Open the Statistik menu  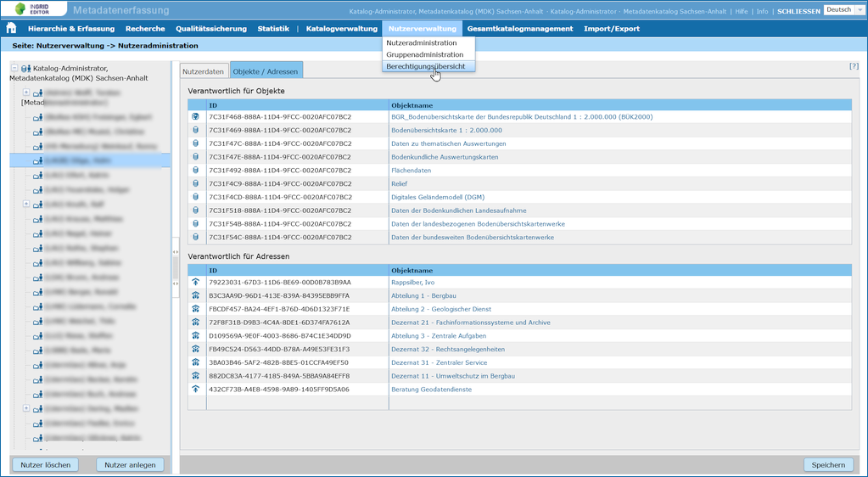(x=273, y=29)
